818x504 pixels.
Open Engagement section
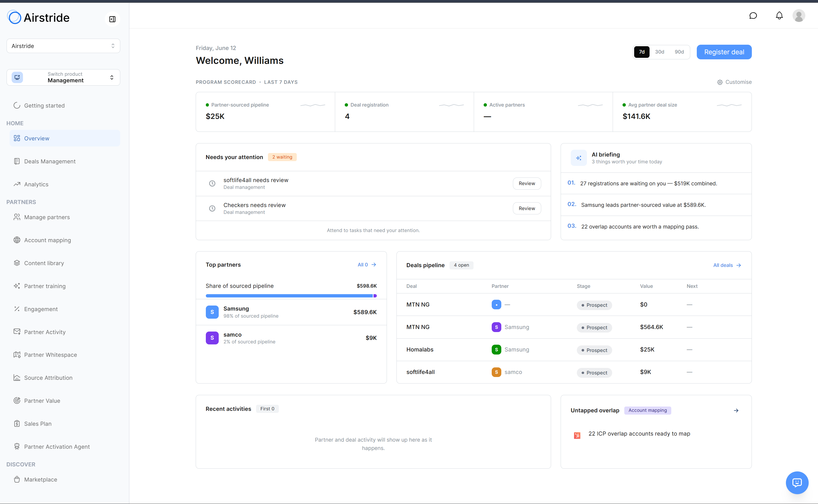tap(65, 309)
